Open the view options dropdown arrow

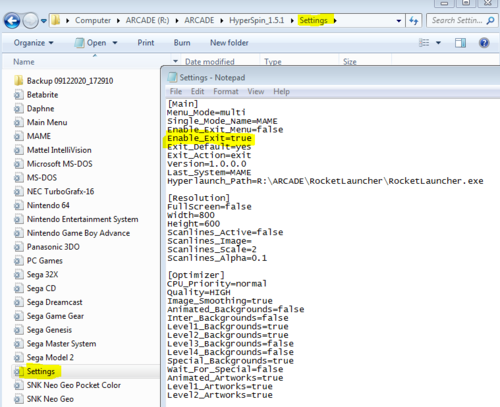(438, 43)
